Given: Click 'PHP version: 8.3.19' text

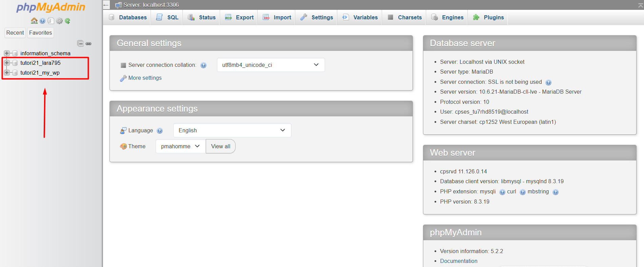Looking at the screenshot, I should [x=465, y=202].
